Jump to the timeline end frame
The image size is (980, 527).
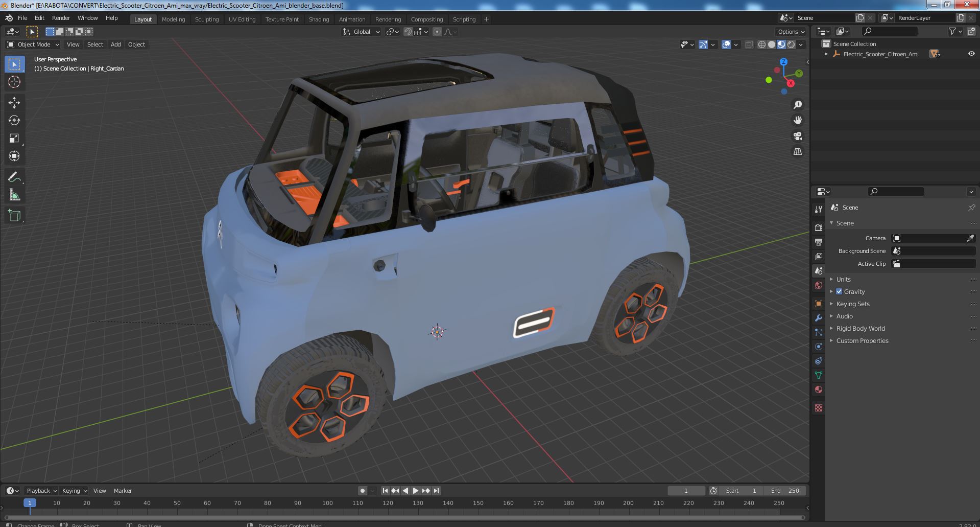tap(436, 491)
